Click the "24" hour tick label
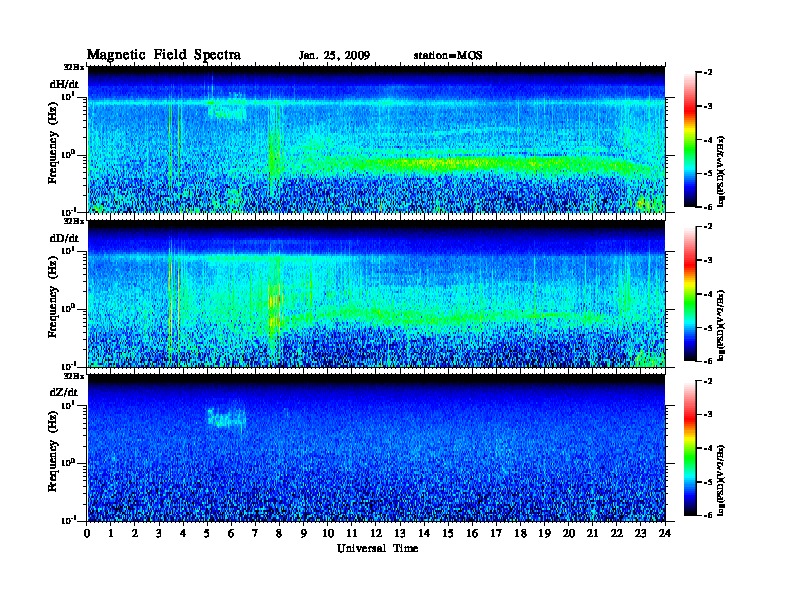The height and width of the screenshot is (612, 792). click(x=665, y=534)
